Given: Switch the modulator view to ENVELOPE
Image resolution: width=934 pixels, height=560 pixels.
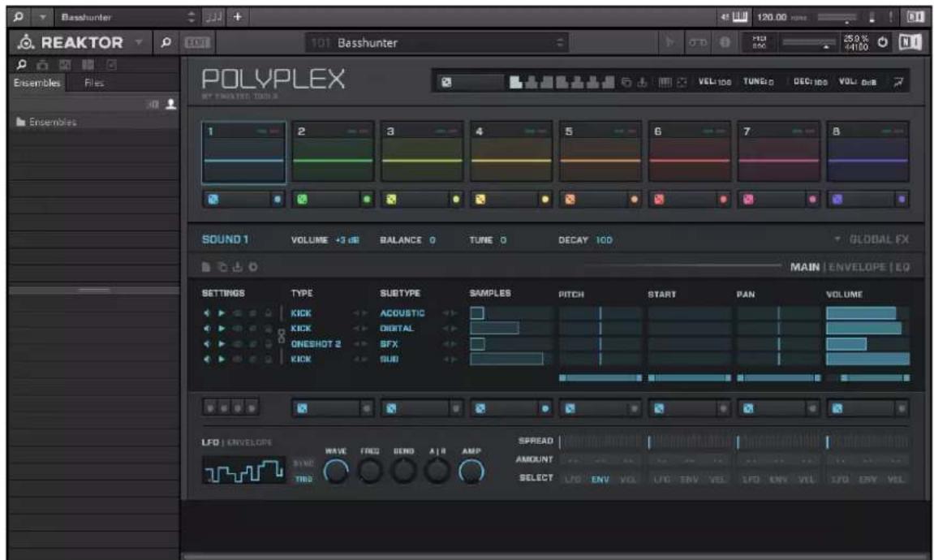Looking at the screenshot, I should (249, 442).
